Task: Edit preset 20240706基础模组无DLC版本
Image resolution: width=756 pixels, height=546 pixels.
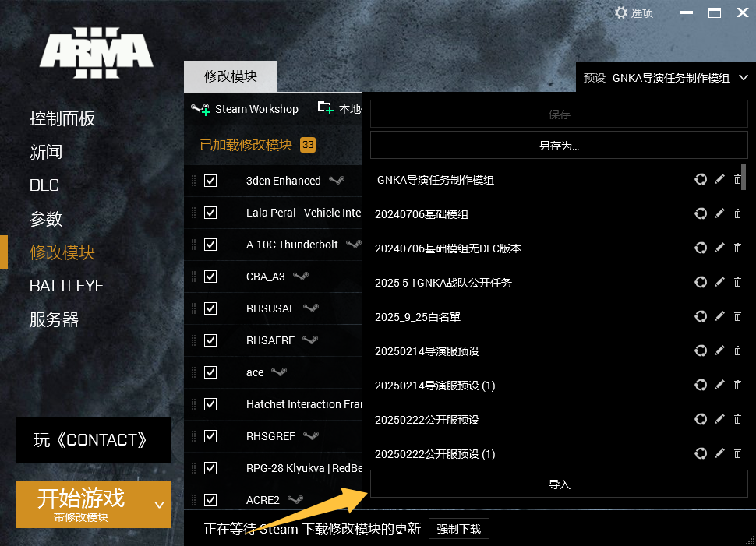Action: pyautogui.click(x=719, y=248)
